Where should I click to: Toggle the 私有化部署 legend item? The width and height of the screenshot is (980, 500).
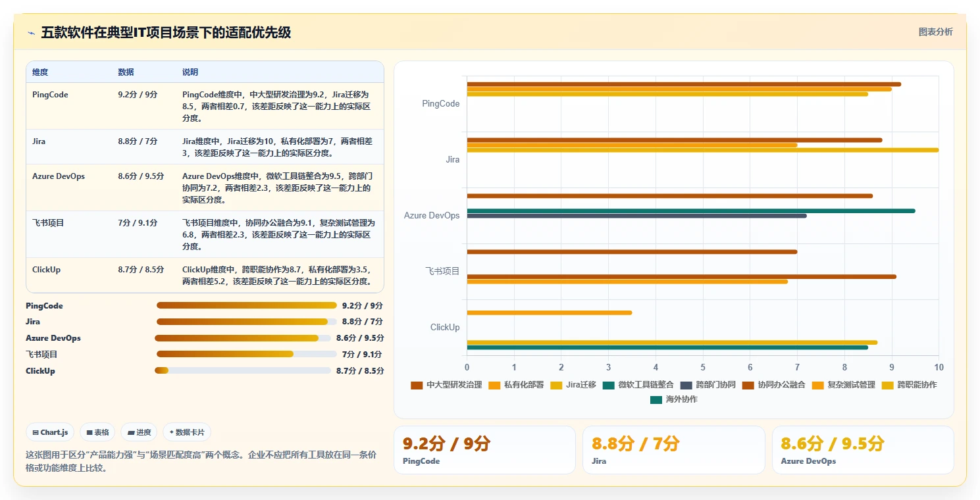pos(516,385)
